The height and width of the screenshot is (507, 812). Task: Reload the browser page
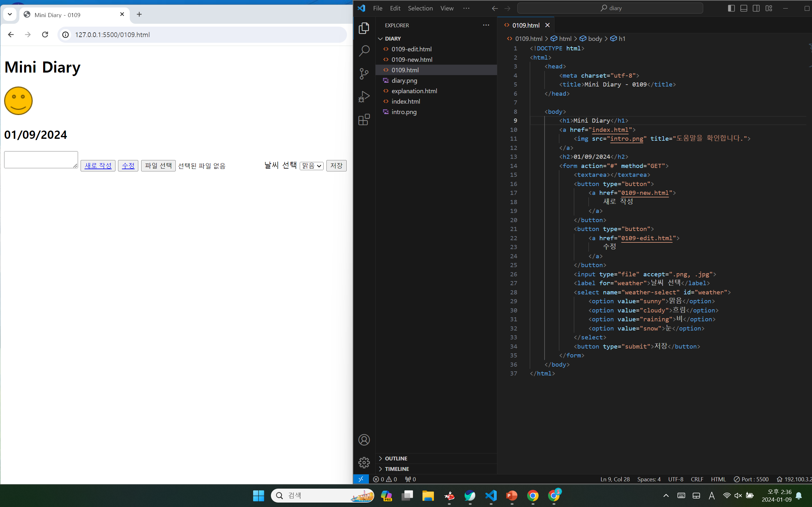(x=45, y=35)
